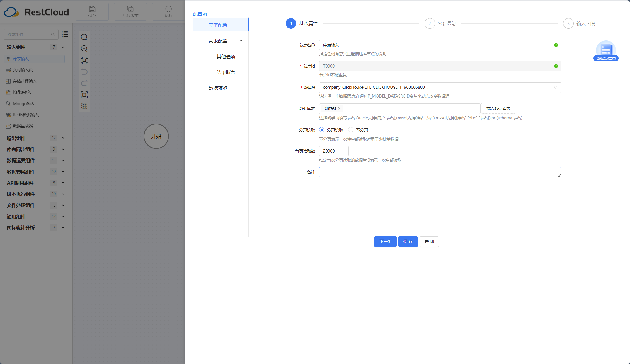Collapse the 输入组件 group
This screenshot has height=364, width=630.
[x=63, y=47]
